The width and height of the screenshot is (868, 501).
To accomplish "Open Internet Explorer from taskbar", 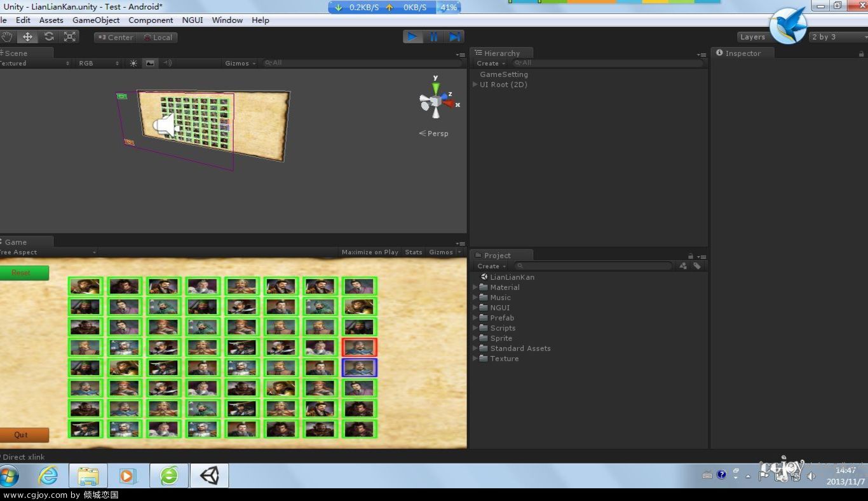I will point(48,476).
